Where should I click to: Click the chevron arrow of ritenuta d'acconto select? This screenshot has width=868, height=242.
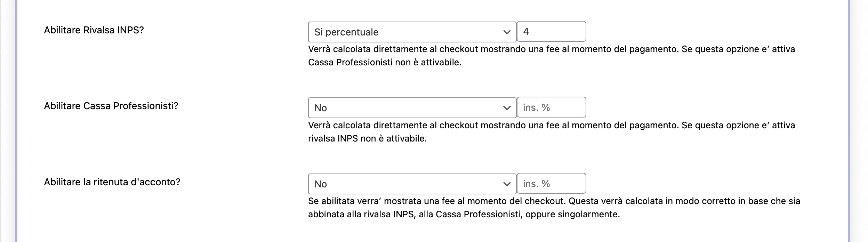click(x=507, y=184)
